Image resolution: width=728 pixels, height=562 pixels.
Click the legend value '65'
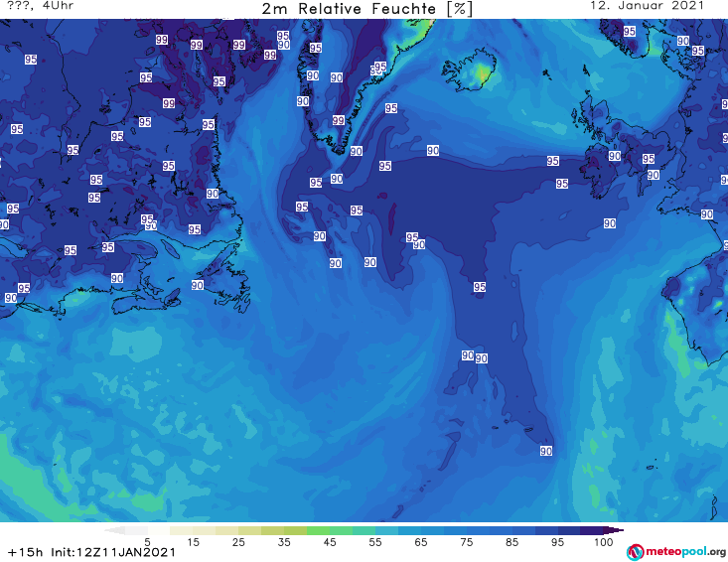[421, 542]
